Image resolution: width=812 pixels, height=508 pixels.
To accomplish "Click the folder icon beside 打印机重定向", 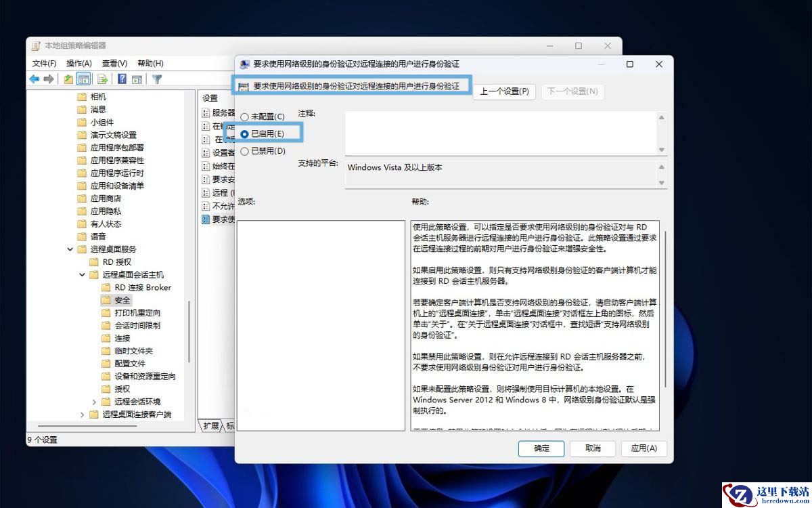I will pyautogui.click(x=106, y=313).
